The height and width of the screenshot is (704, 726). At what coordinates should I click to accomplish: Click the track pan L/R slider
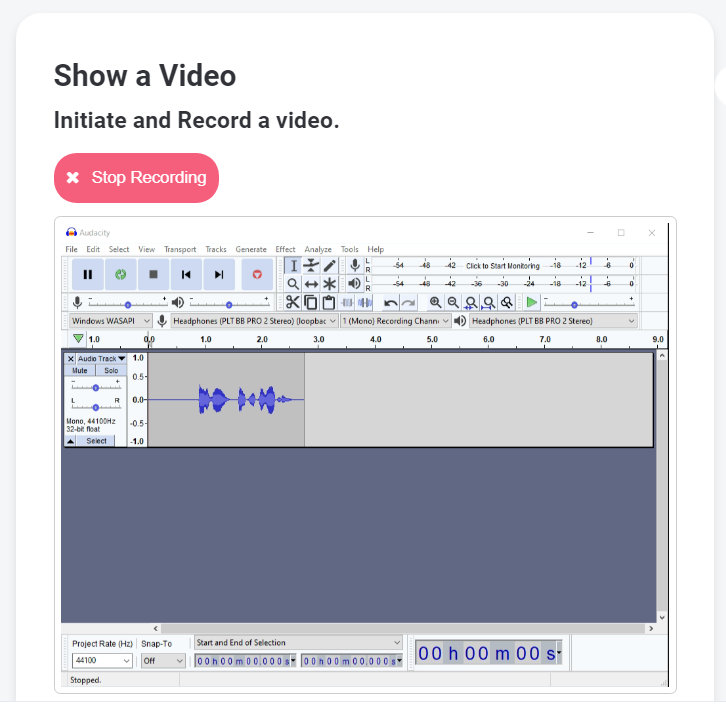(x=95, y=407)
